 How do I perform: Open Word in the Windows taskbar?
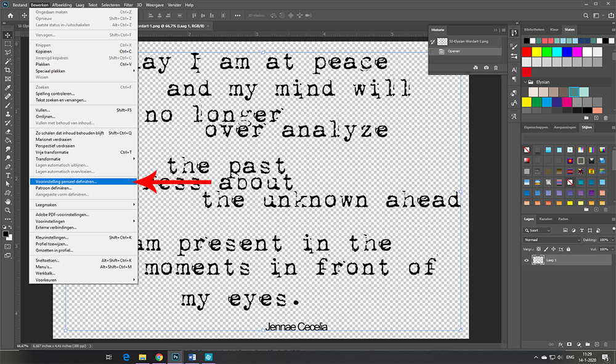[x=192, y=357]
